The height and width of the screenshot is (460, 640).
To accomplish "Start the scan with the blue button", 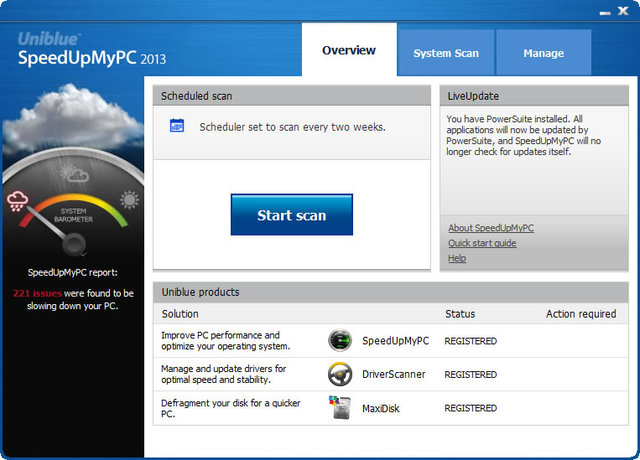I will pyautogui.click(x=292, y=215).
